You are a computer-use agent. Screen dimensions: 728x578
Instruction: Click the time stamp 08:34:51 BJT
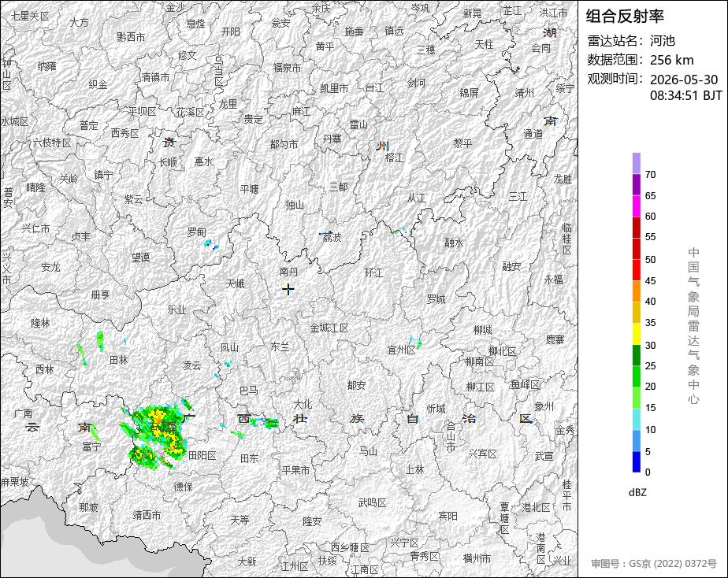coord(685,95)
